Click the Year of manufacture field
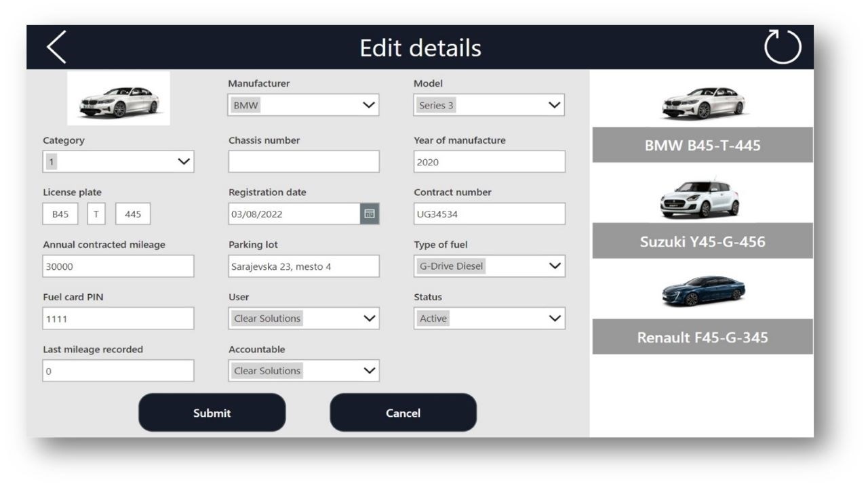Screen dimensions: 868x488 click(x=489, y=161)
